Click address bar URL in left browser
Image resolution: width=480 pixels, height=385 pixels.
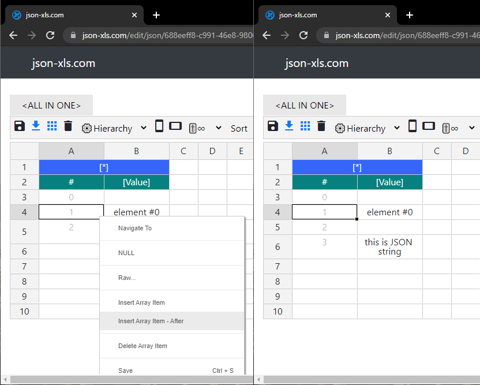[x=167, y=35]
